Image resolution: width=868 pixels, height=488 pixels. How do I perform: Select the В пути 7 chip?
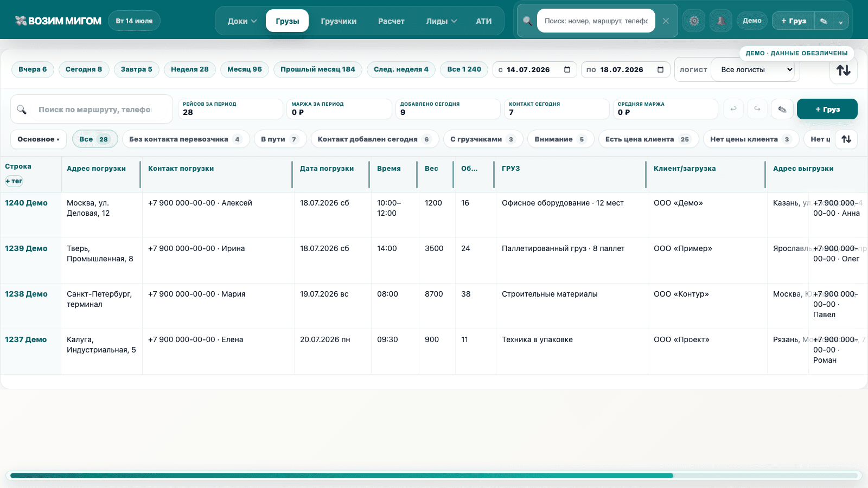pos(280,139)
